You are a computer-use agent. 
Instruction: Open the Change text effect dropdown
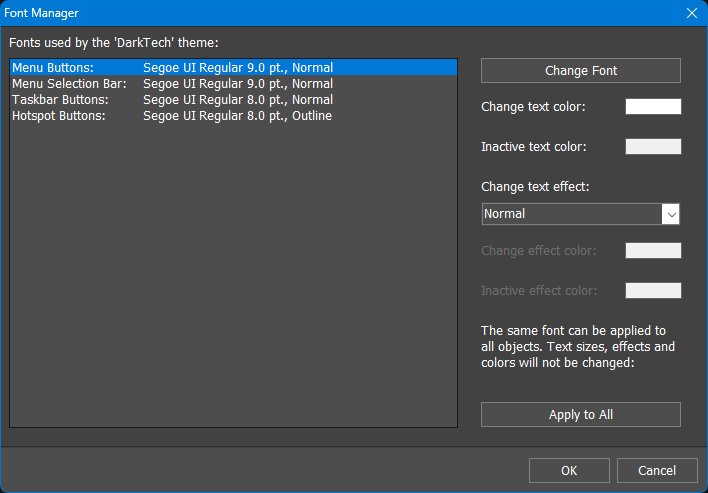tap(580, 214)
